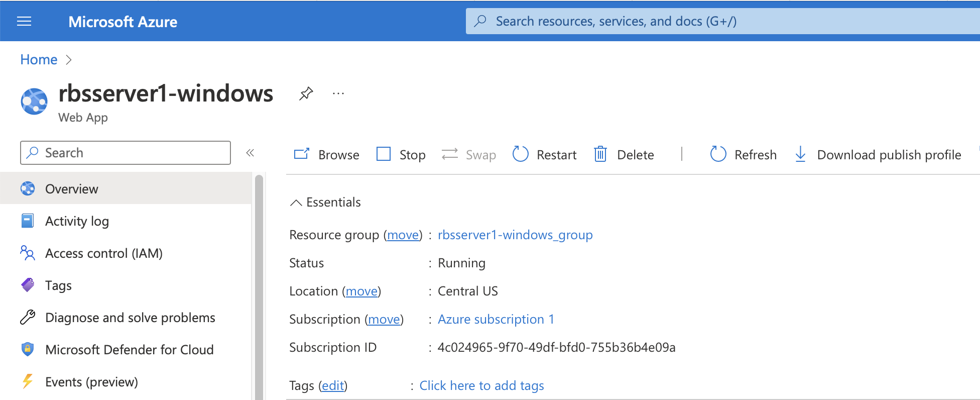Click the Restart circular arrow icon
The image size is (980, 400).
coord(520,154)
